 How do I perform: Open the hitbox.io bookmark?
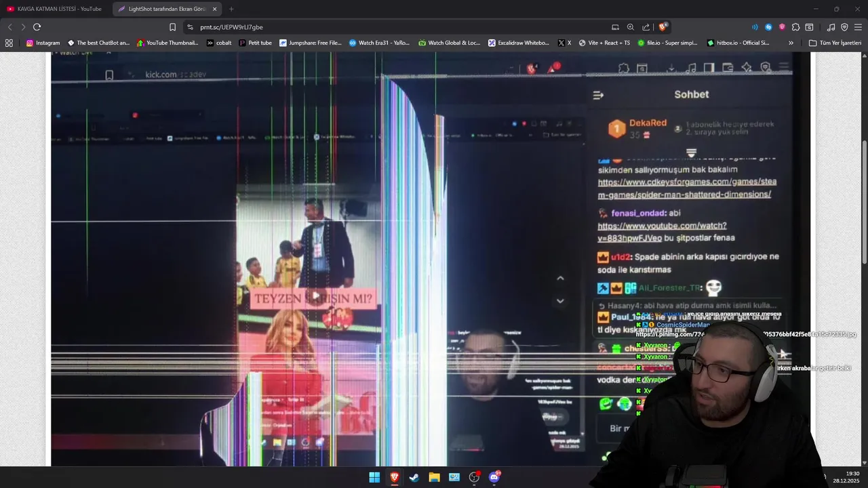point(738,43)
